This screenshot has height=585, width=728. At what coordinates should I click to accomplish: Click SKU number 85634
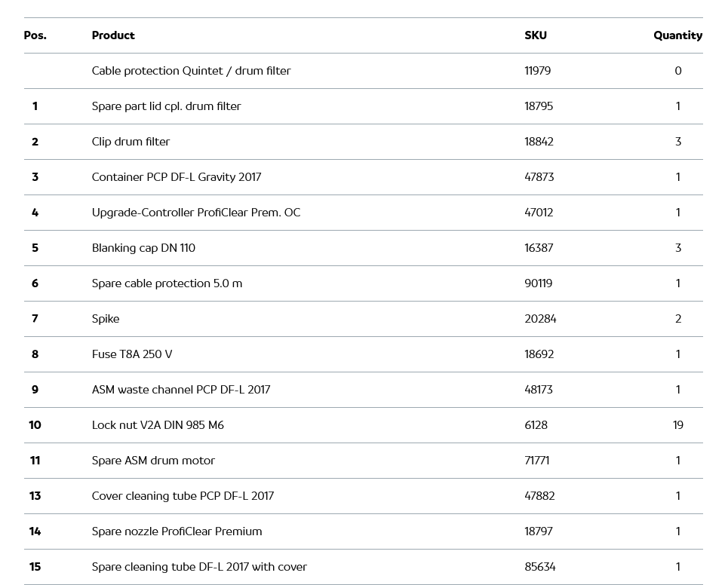(539, 567)
